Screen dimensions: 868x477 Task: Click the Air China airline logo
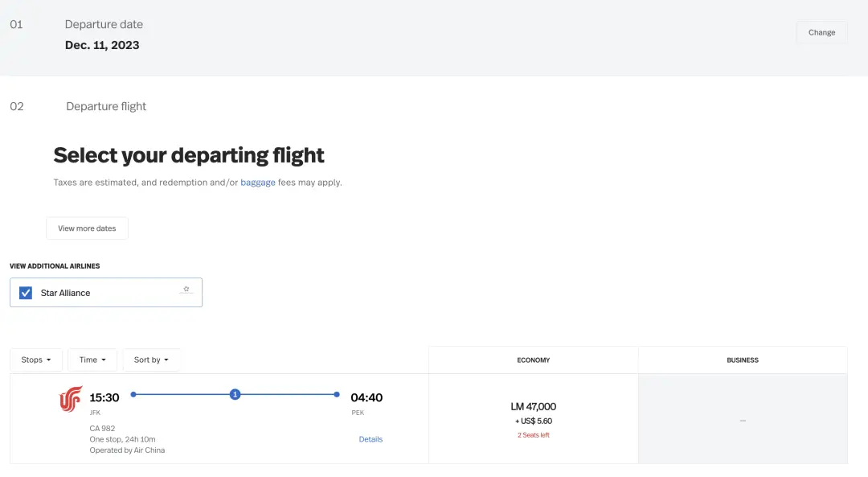pos(70,399)
